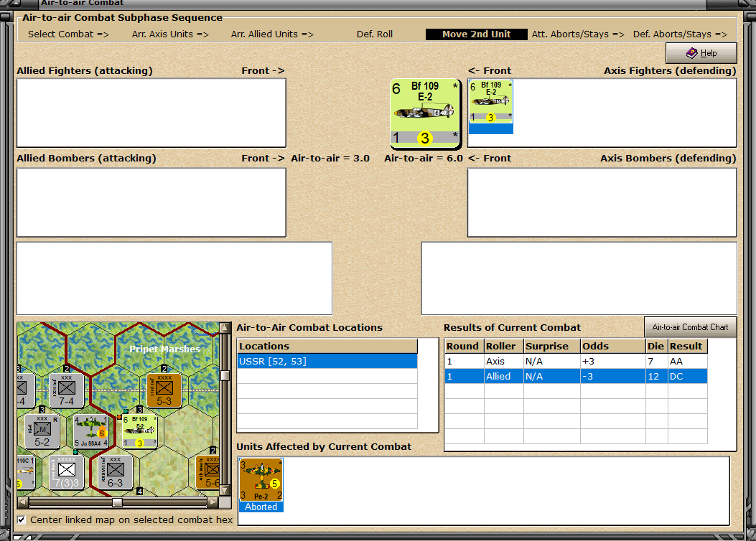Select the orange 5-3 infantry unit on map
756x541 pixels.
(x=164, y=390)
